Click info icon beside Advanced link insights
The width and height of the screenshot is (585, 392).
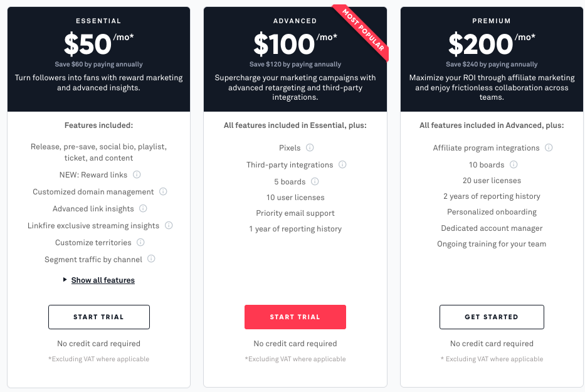143,208
